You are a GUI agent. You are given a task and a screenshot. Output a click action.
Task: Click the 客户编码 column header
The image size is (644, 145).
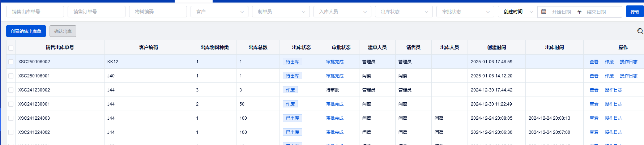(x=149, y=47)
